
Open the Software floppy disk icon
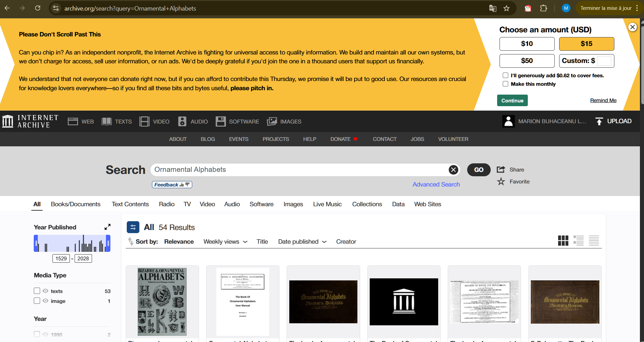click(x=220, y=121)
